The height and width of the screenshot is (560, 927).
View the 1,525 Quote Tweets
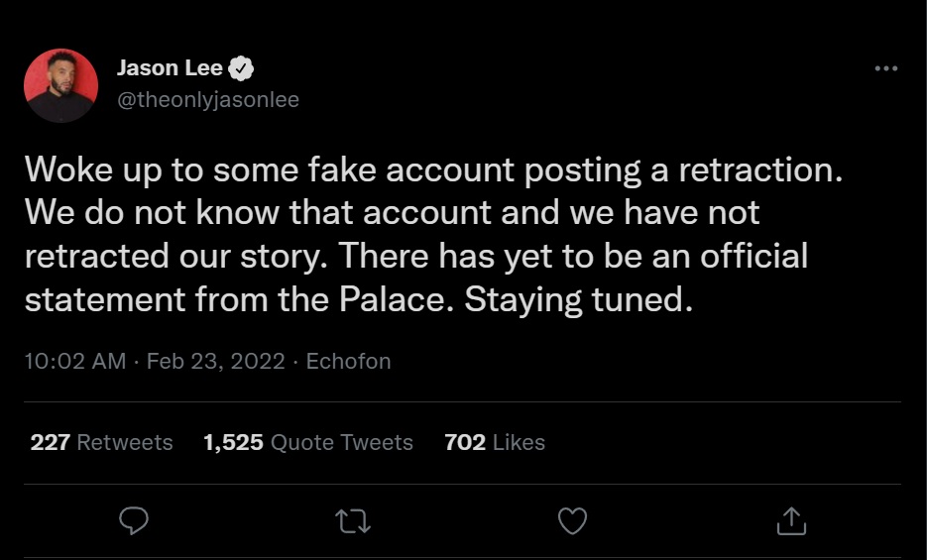[307, 442]
